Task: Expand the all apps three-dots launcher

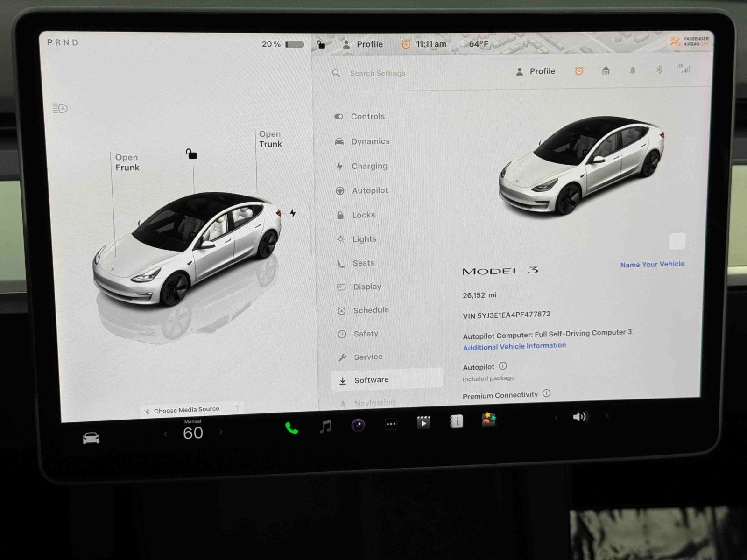Action: point(391,424)
